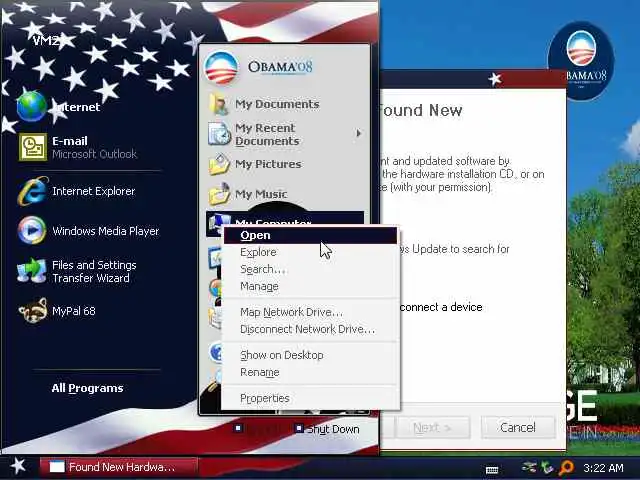Click the keyboard icon in the taskbar
The image size is (640, 480).
click(492, 470)
